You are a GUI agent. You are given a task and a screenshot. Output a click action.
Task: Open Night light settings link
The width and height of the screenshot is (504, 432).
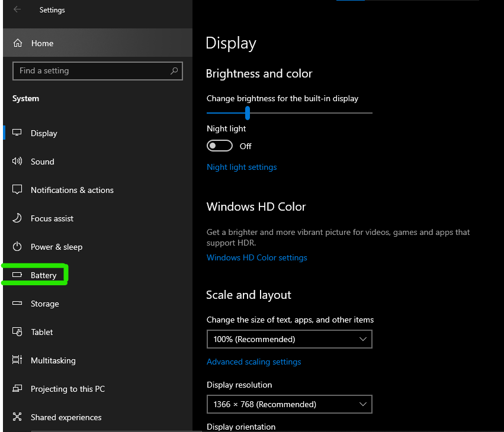tap(242, 167)
